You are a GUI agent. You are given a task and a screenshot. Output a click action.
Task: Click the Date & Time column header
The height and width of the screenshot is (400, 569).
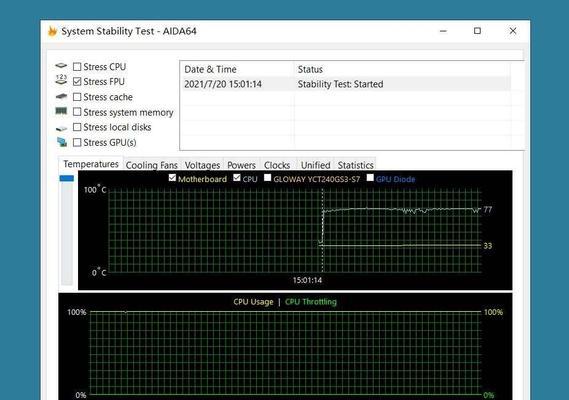point(237,69)
